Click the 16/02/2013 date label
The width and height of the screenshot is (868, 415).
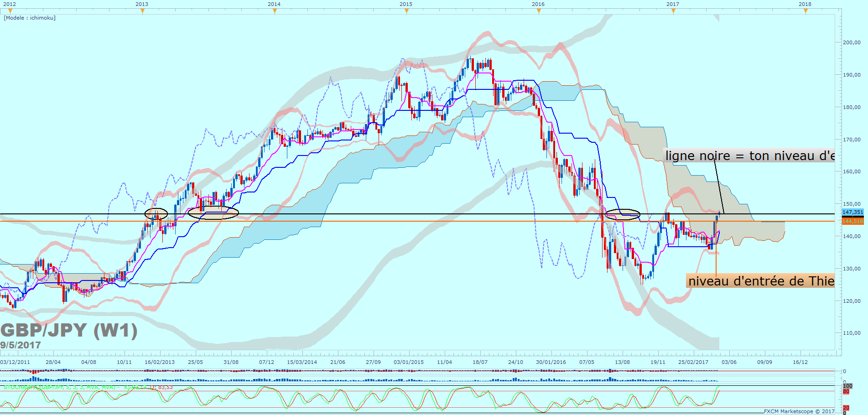(160, 362)
